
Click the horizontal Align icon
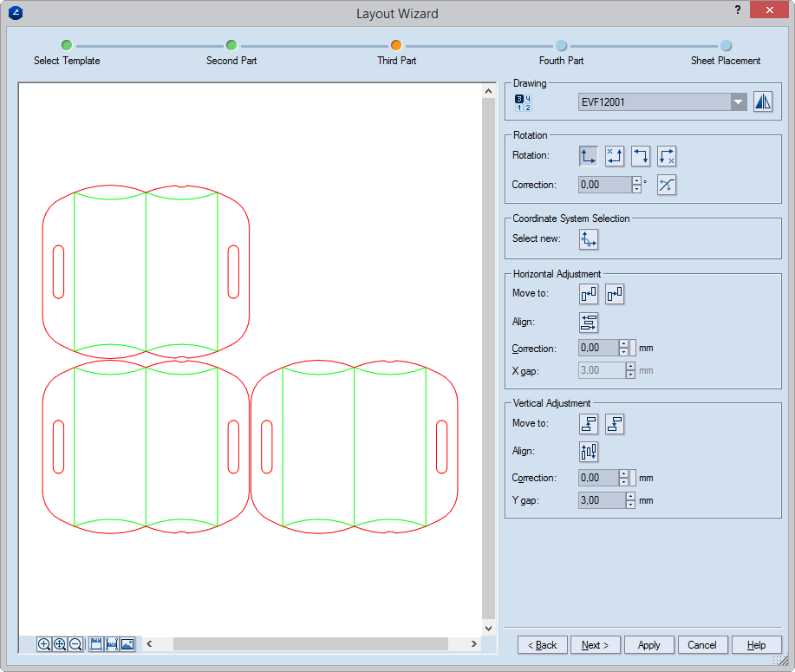pos(589,323)
